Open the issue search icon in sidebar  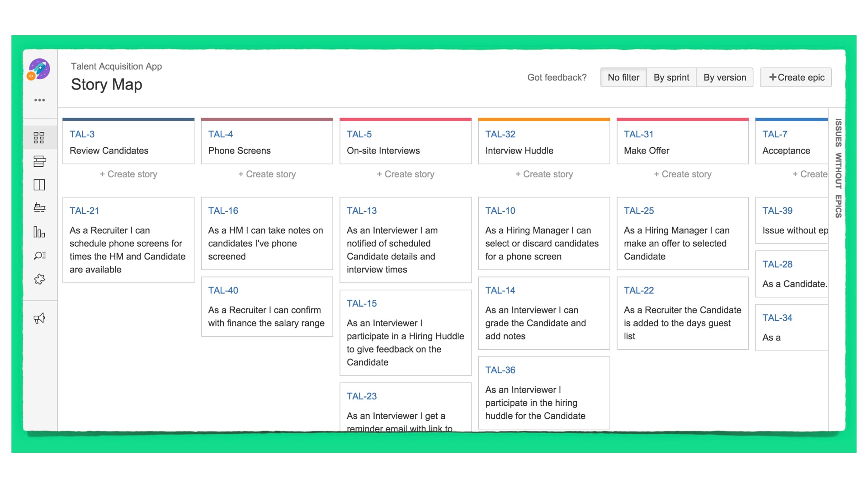(39, 255)
